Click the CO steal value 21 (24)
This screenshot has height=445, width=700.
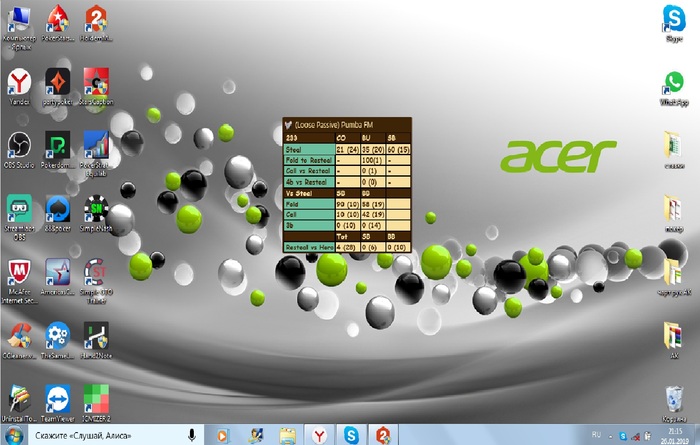348,150
